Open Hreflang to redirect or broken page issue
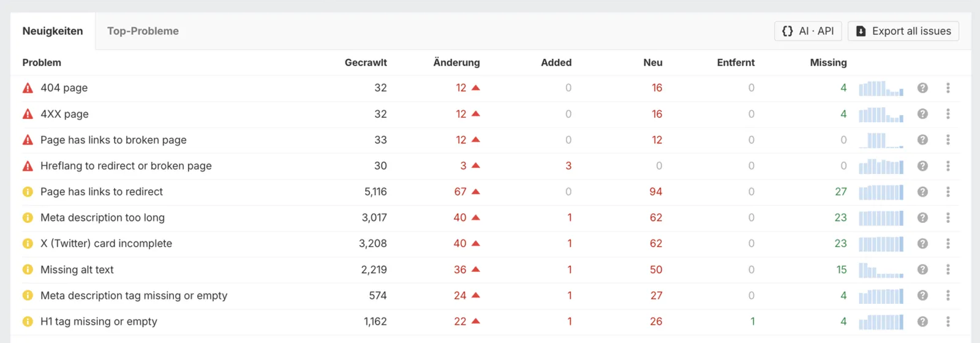The height and width of the screenshot is (343, 980). click(126, 166)
